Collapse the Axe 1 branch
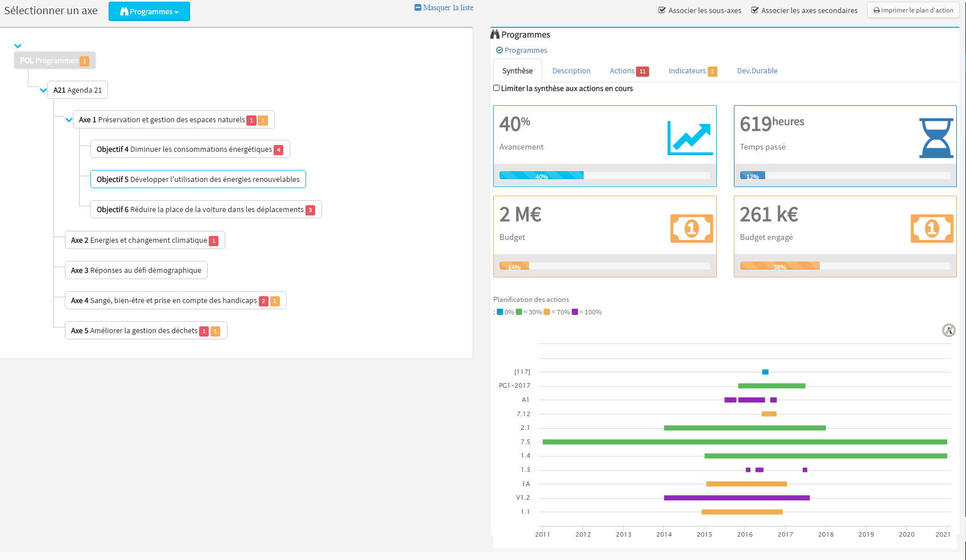 pyautogui.click(x=69, y=120)
